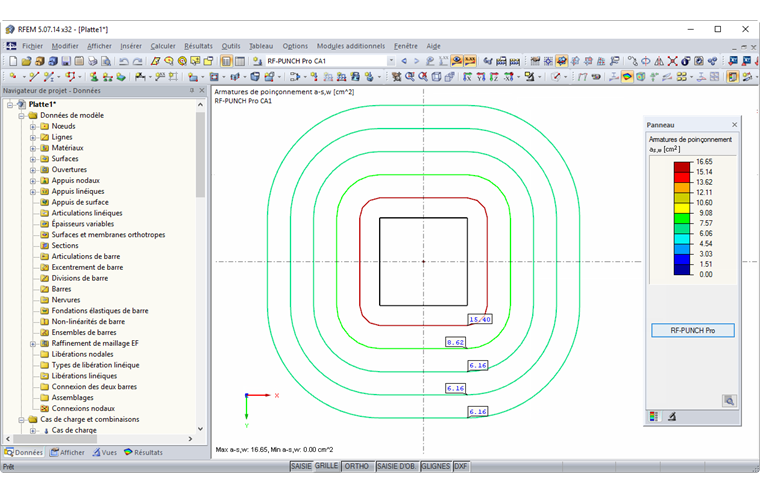Toggle DXF in status bar
Image resolution: width=760 pixels, height=493 pixels.
tap(461, 466)
